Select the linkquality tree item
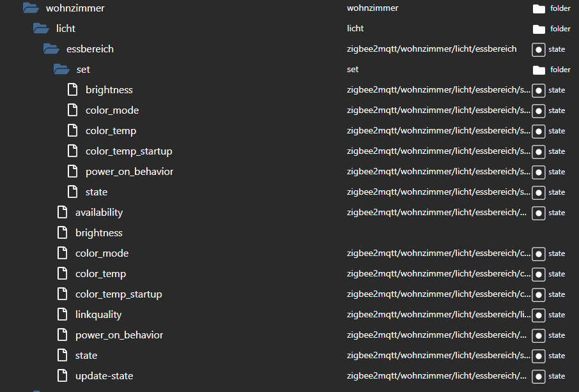This screenshot has width=579, height=392. (x=98, y=315)
